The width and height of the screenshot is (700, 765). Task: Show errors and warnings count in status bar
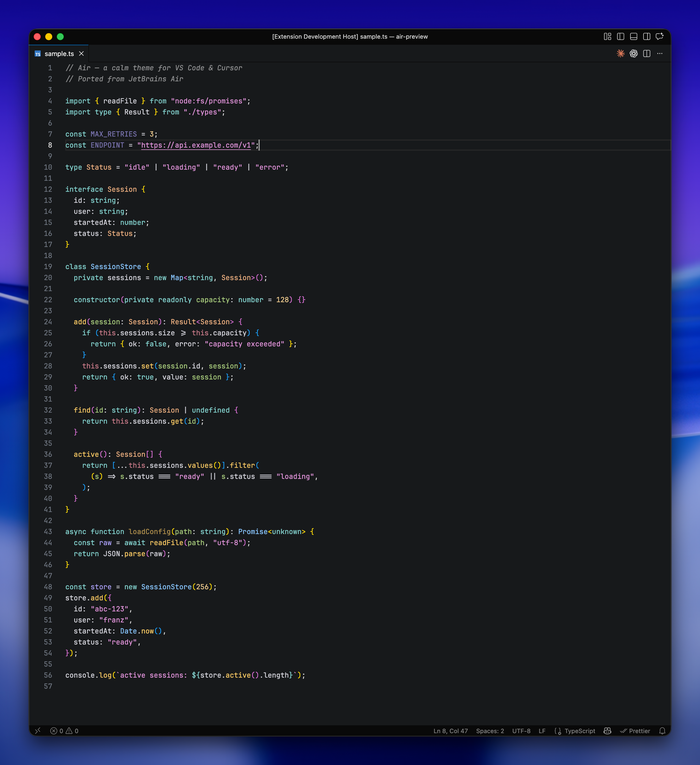point(64,731)
